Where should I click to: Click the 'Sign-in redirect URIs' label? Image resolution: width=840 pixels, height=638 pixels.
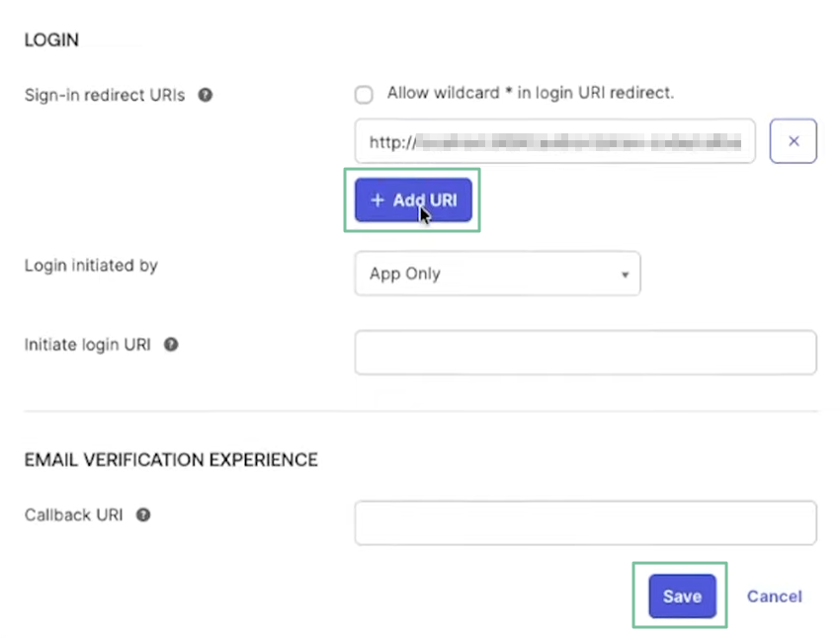(x=105, y=96)
